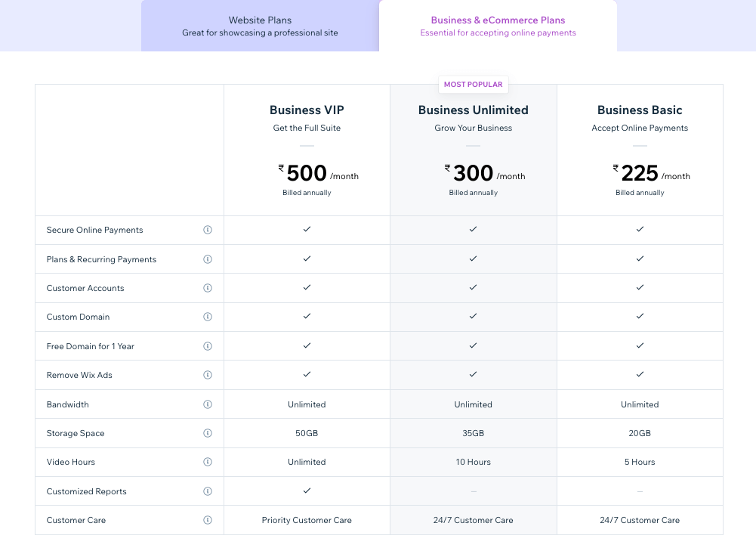Viewport: 756px width, 551px height.
Task: Click the 10 Hours video cell
Action: tap(473, 462)
